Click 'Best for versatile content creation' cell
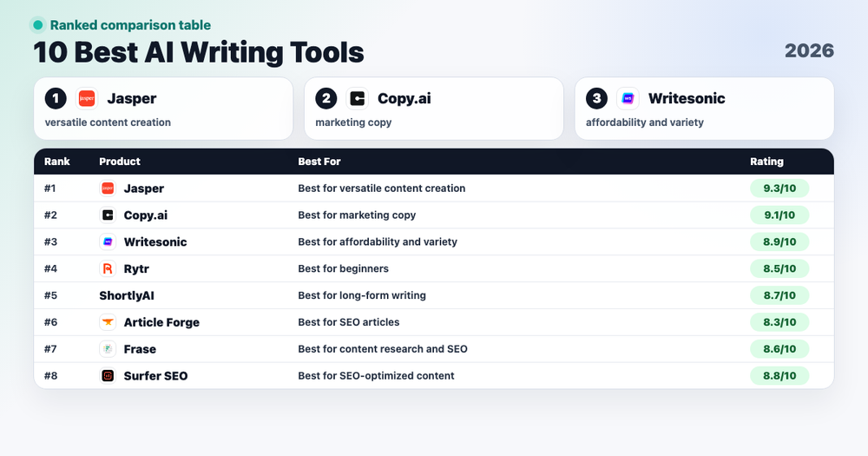Viewport: 868px width, 456px height. click(x=381, y=188)
